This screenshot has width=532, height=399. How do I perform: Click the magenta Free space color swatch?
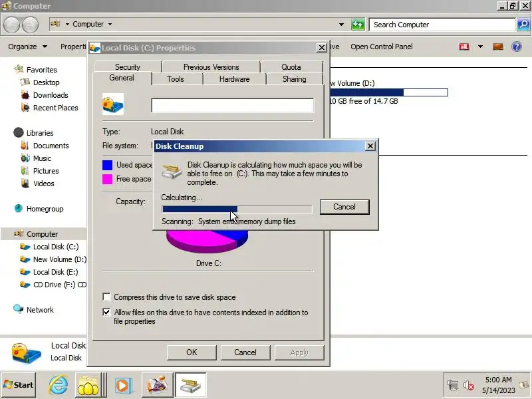point(107,179)
